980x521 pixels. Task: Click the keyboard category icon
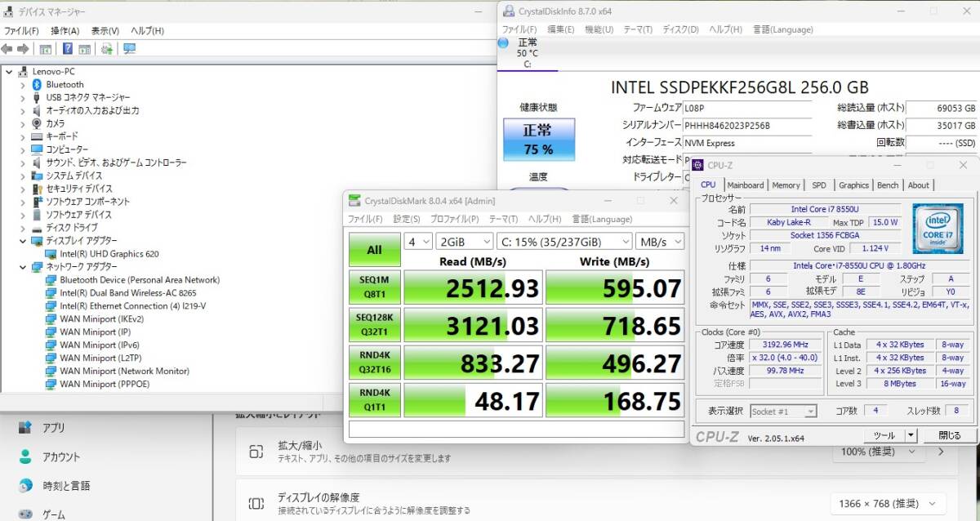pyautogui.click(x=37, y=136)
